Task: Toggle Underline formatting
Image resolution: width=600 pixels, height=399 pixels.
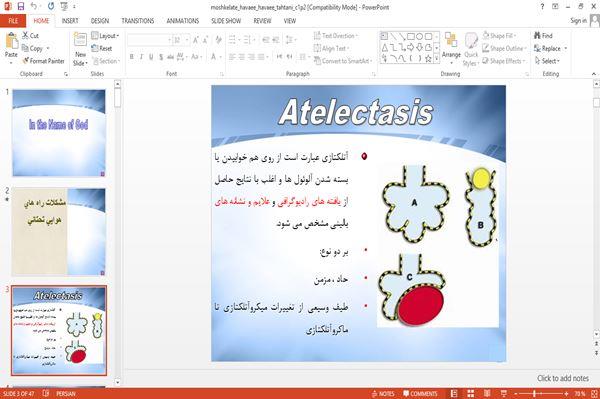Action: point(151,57)
